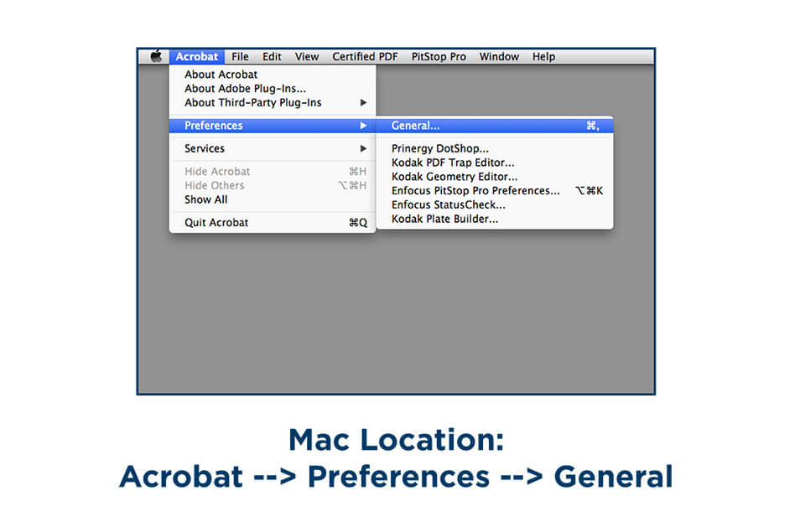Open the Edit menu
Image resolution: width=805 pixels, height=532 pixels.
272,56
